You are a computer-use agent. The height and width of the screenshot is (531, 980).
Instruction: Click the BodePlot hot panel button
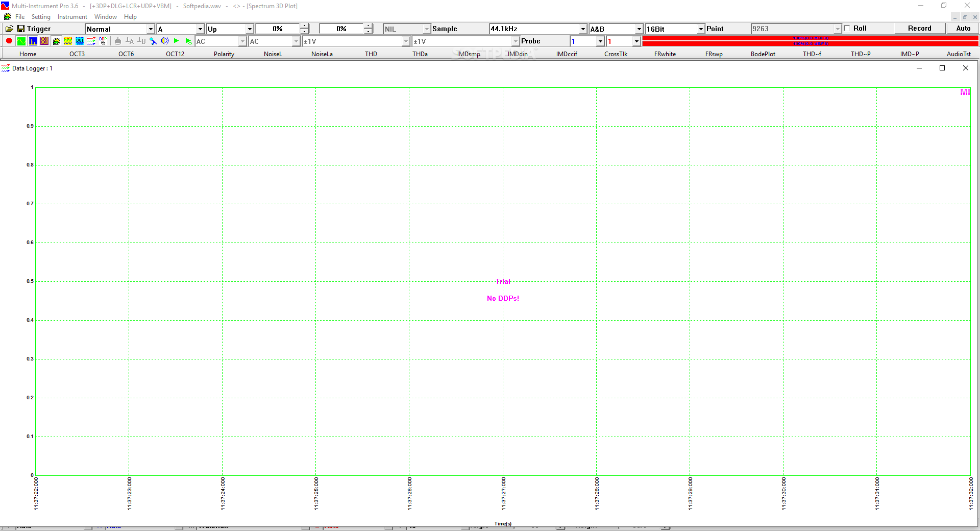tap(763, 54)
